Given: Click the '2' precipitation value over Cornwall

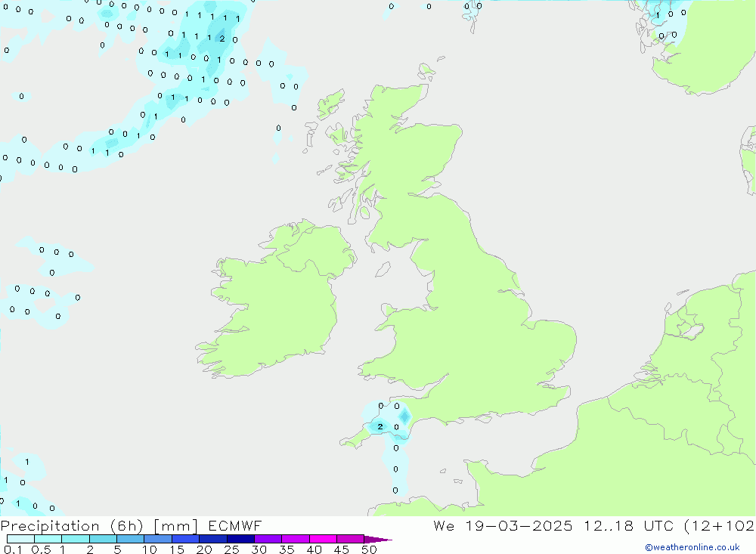Looking at the screenshot, I should 380,427.
